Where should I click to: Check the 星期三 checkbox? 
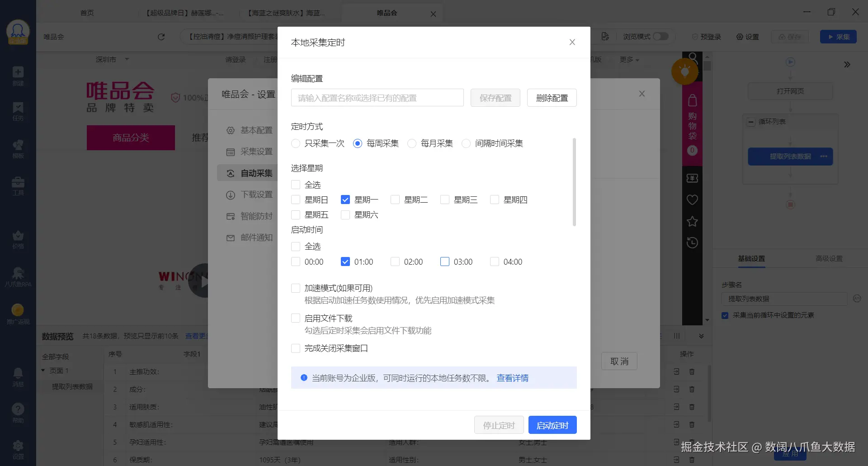click(x=445, y=200)
